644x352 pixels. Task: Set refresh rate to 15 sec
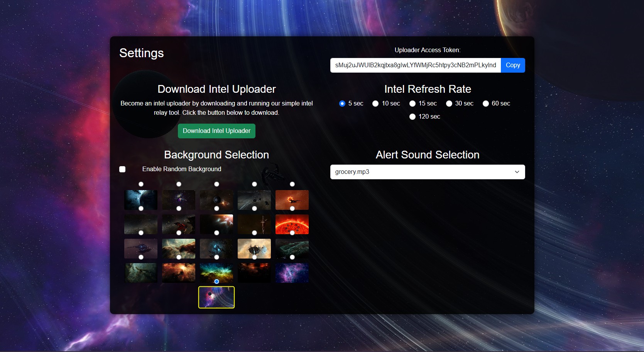coord(412,104)
